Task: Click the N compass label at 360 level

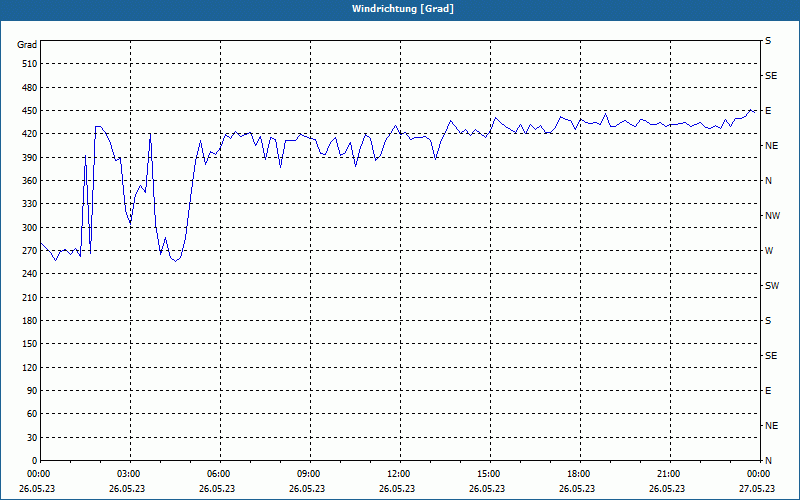Action: tap(768, 181)
